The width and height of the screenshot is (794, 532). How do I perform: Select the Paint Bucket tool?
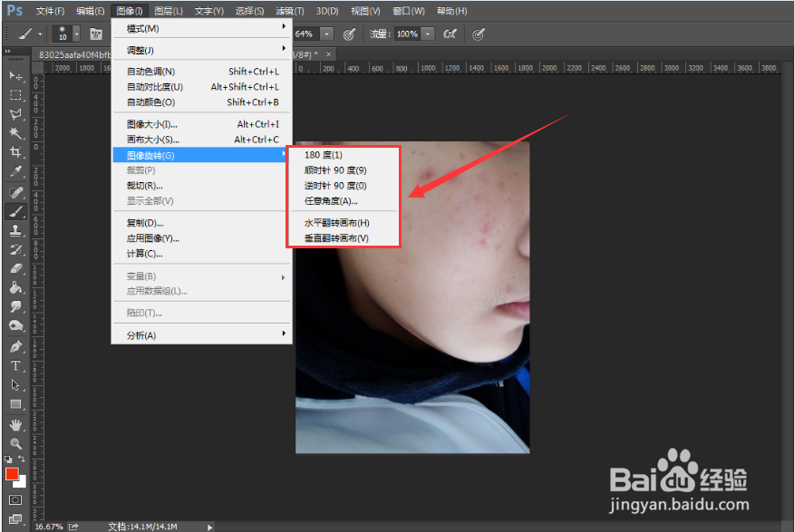[15, 287]
